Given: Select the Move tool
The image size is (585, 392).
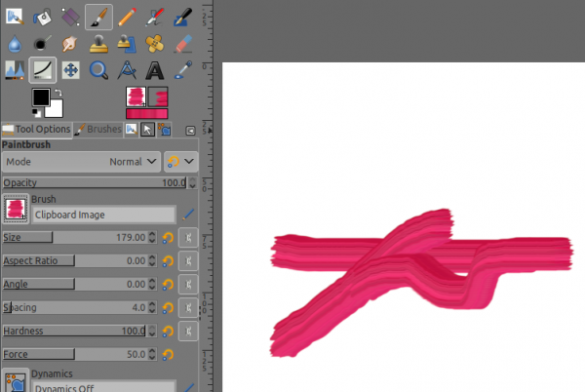Looking at the screenshot, I should click(71, 70).
